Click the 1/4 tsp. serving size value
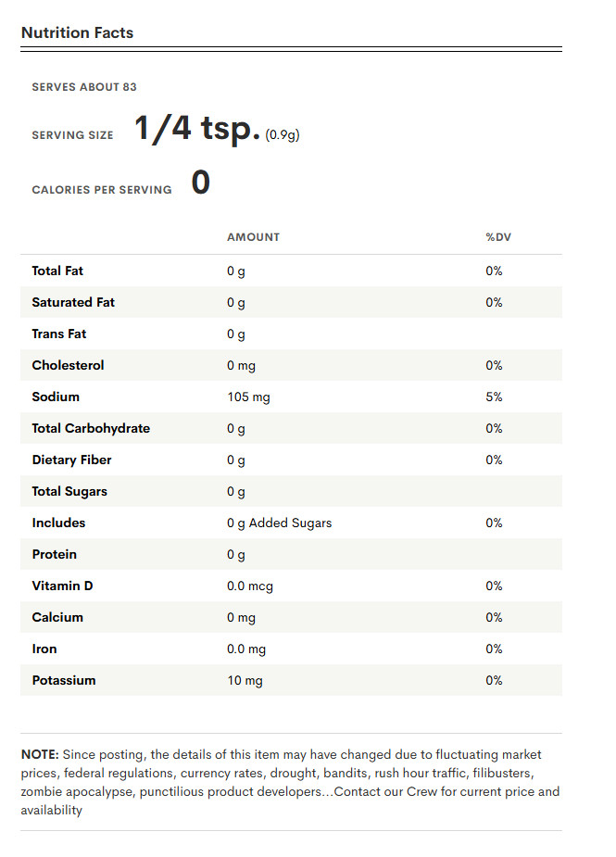This screenshot has height=857, width=616. point(197,128)
